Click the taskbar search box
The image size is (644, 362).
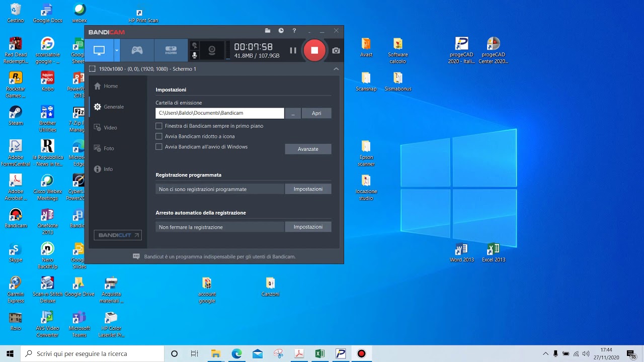click(x=93, y=353)
